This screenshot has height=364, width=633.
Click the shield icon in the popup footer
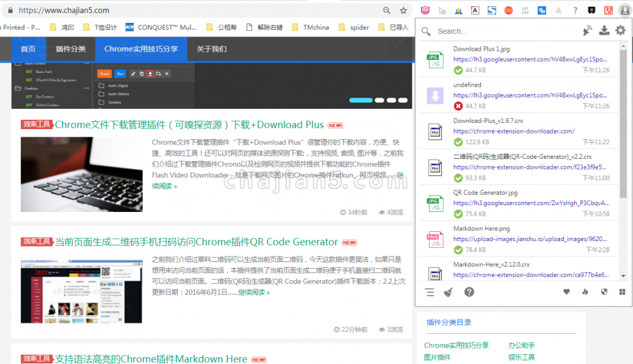click(604, 292)
